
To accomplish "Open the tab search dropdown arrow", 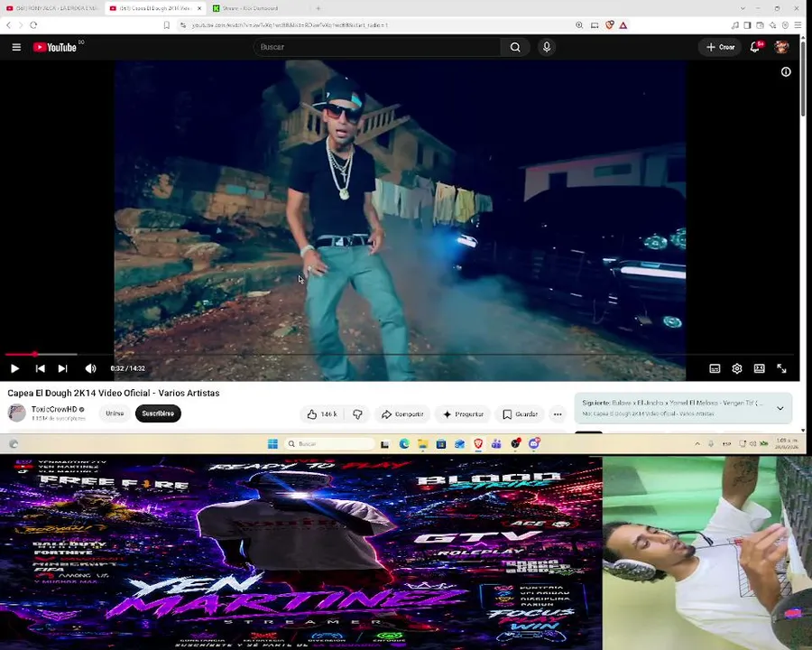I will point(743,8).
